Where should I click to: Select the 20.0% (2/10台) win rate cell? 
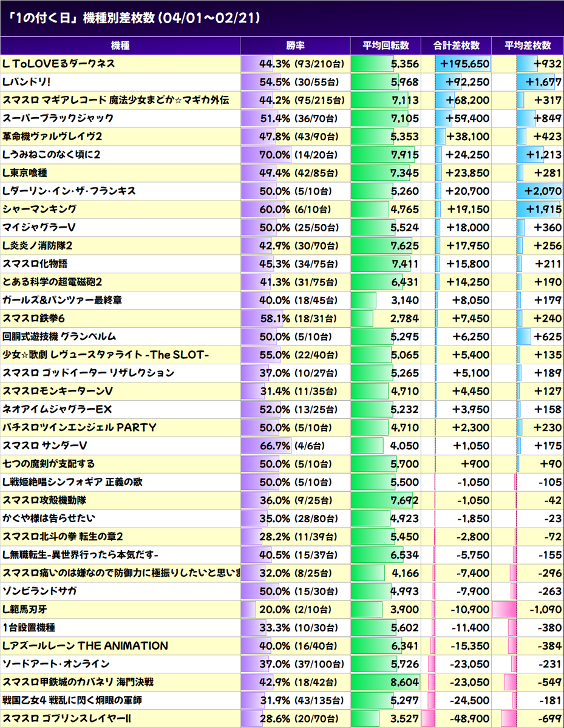coord(295,610)
